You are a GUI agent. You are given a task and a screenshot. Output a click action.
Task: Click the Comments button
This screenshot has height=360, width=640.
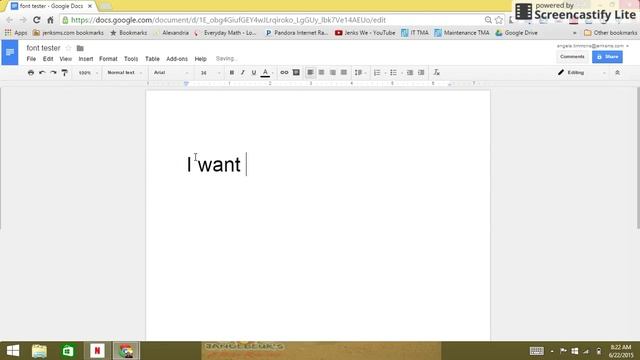click(572, 57)
